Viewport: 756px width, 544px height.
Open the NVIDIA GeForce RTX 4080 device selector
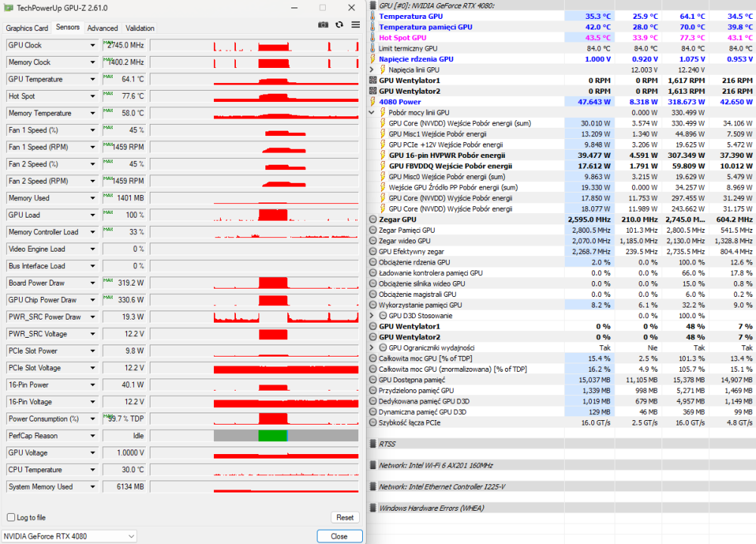(69, 536)
